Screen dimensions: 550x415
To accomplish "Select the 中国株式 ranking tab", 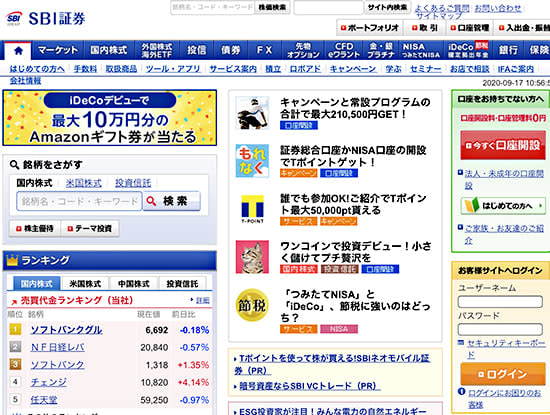I will click(x=134, y=283).
